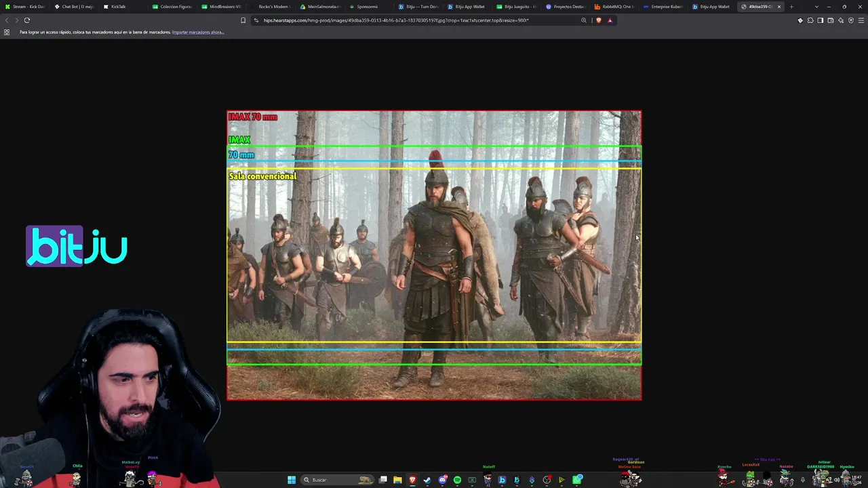Viewport: 868px width, 488px height.
Task: Open a new browser tab
Action: 791,7
